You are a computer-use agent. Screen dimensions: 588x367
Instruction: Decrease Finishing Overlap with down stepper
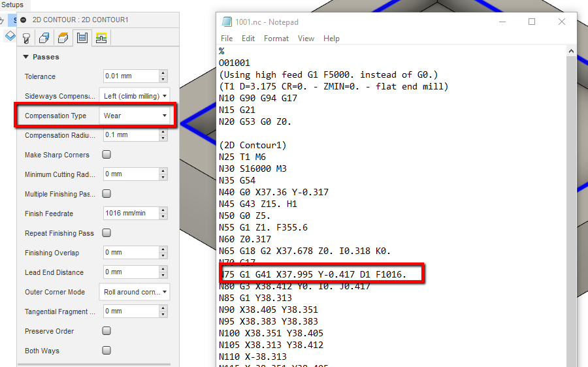[x=163, y=256]
